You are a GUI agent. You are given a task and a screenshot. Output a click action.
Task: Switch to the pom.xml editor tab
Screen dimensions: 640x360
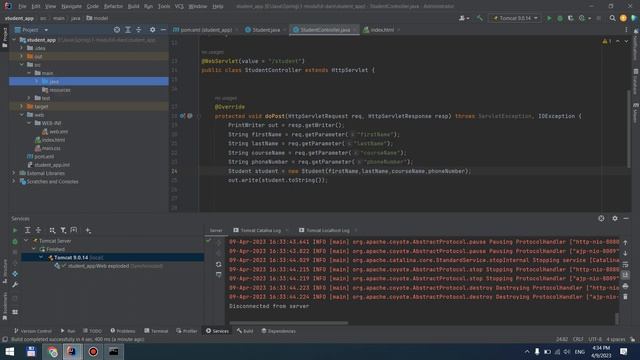[x=206, y=30]
